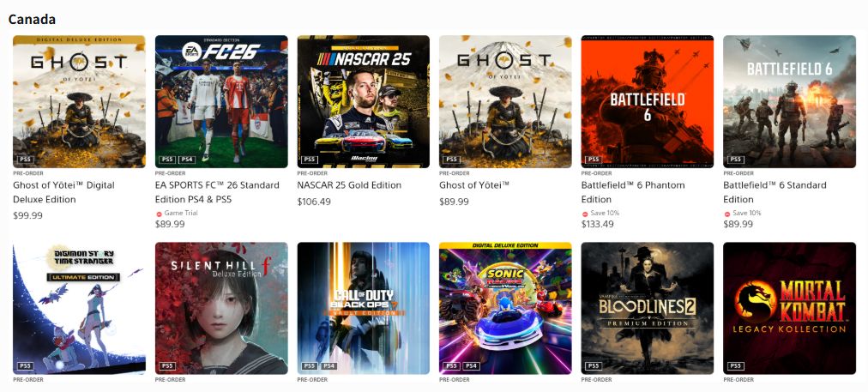Open Battlefield 6 Standard Edition cover
868x392 pixels.
[789, 101]
